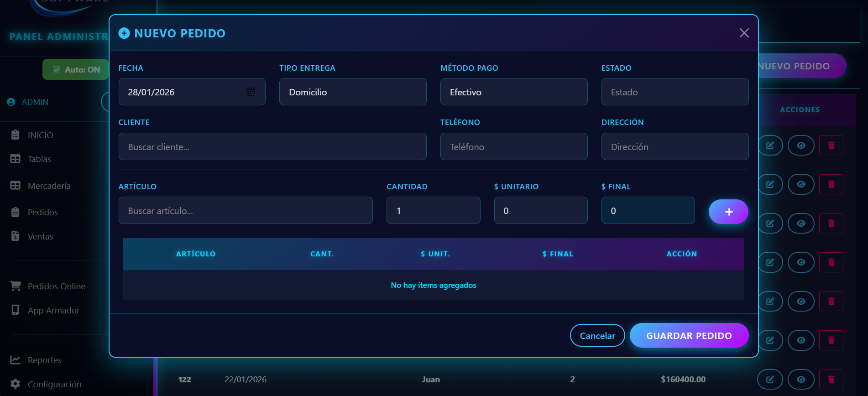The width and height of the screenshot is (868, 396).
Task: Click the Guardar Pedido button
Action: [689, 336]
